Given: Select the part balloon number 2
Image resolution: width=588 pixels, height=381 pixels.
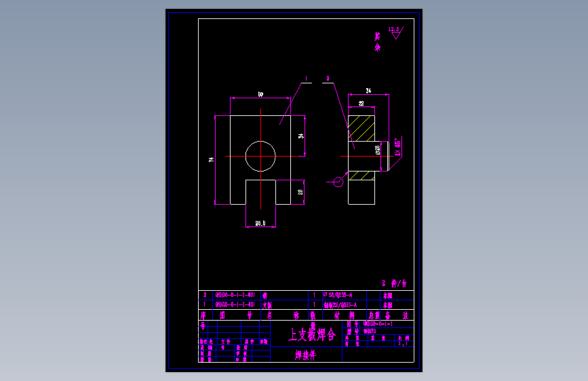Looking at the screenshot, I should (x=328, y=79).
